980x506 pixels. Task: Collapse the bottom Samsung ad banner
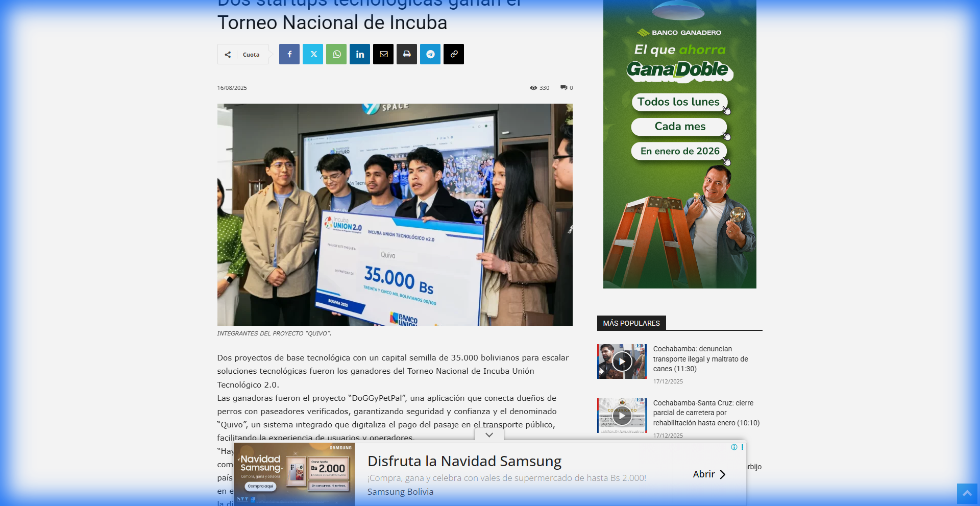[489, 435]
